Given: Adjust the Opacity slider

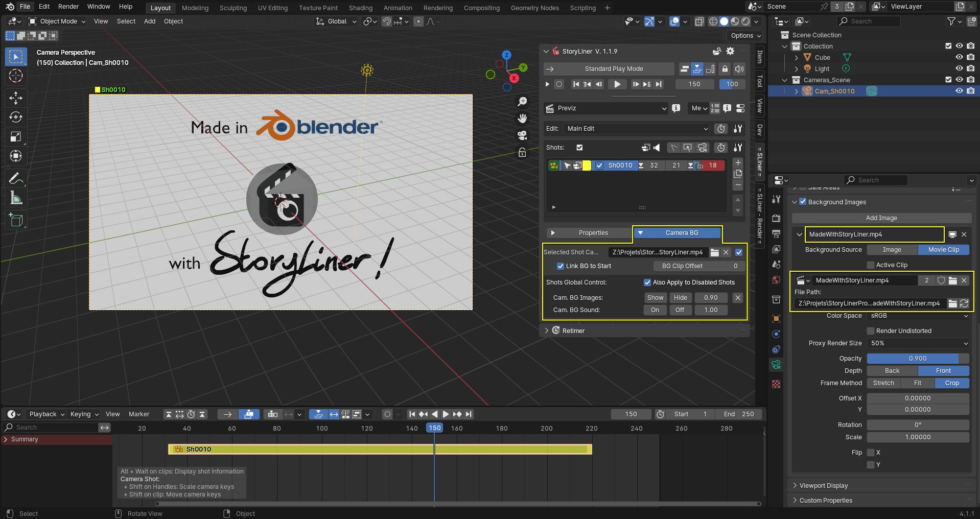Looking at the screenshot, I should click(x=918, y=359).
